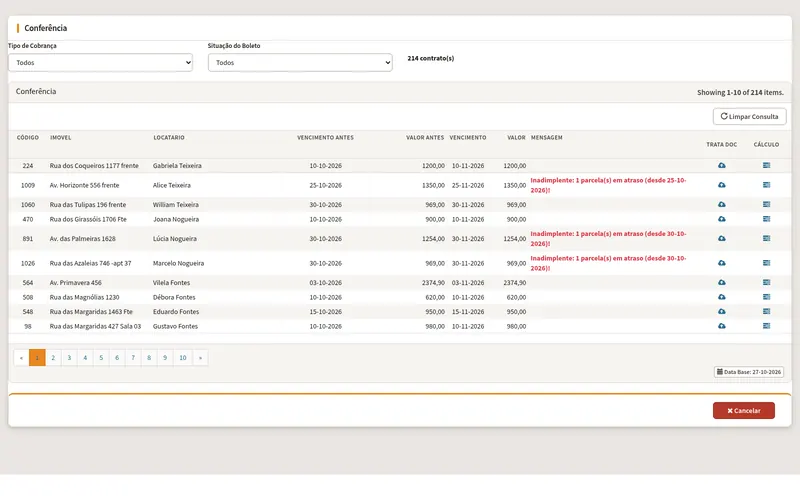Select Rua das Tulipas 196 frente cell
This screenshot has width=800, height=500.
[88, 205]
